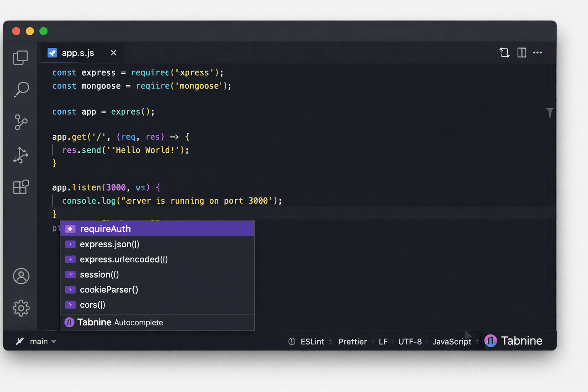Select the JavaScript language mode

[x=452, y=341]
